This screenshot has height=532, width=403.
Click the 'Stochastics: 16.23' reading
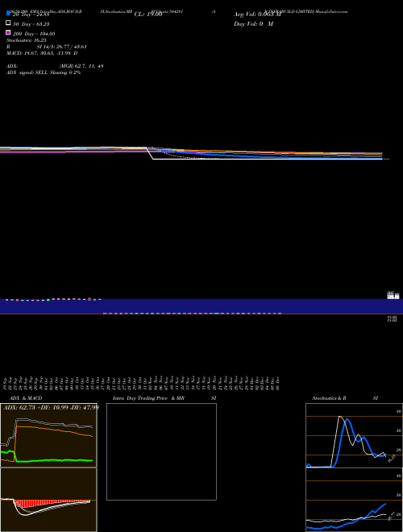click(x=27, y=40)
